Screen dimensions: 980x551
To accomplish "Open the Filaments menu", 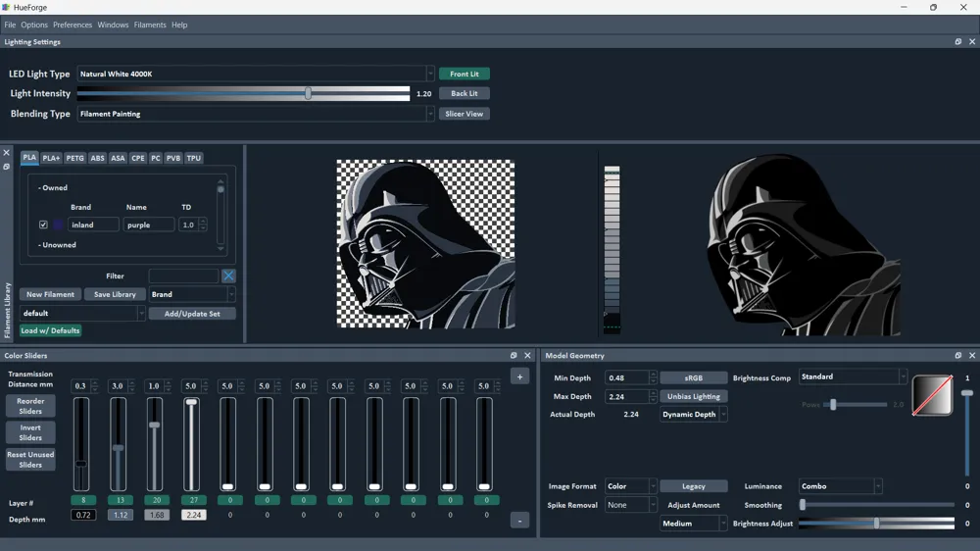I will coord(150,25).
